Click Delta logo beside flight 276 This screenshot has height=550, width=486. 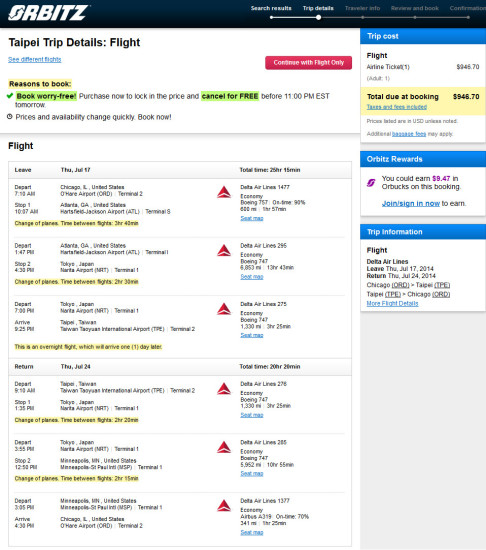[224, 389]
